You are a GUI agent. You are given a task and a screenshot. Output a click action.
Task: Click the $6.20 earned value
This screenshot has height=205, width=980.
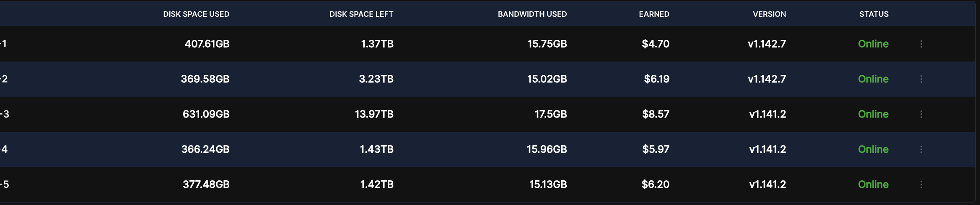655,184
